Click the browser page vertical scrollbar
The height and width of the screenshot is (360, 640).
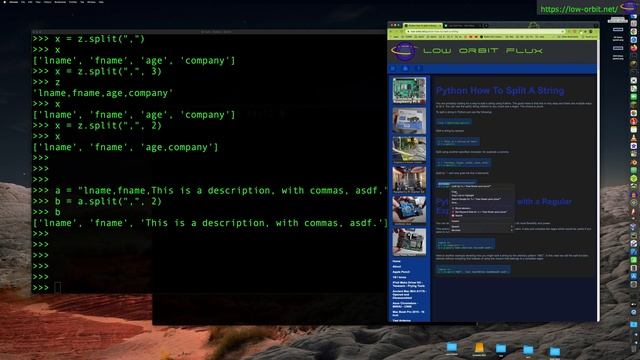(598, 180)
